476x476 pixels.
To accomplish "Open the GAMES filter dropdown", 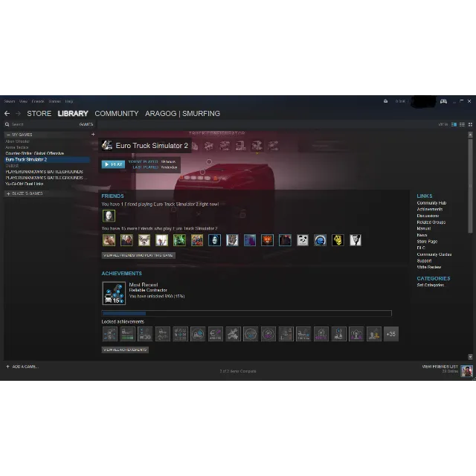I will [x=86, y=124].
